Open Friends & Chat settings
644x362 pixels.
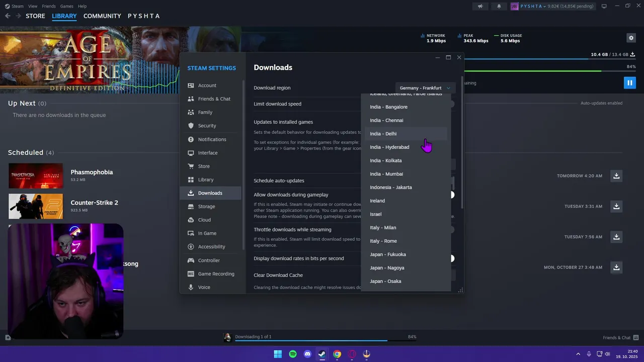tap(210, 99)
